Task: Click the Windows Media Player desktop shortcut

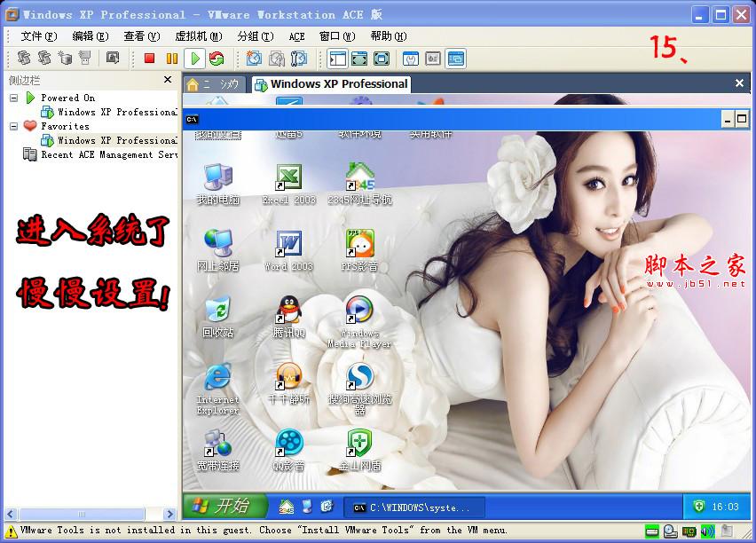Action: (359, 322)
